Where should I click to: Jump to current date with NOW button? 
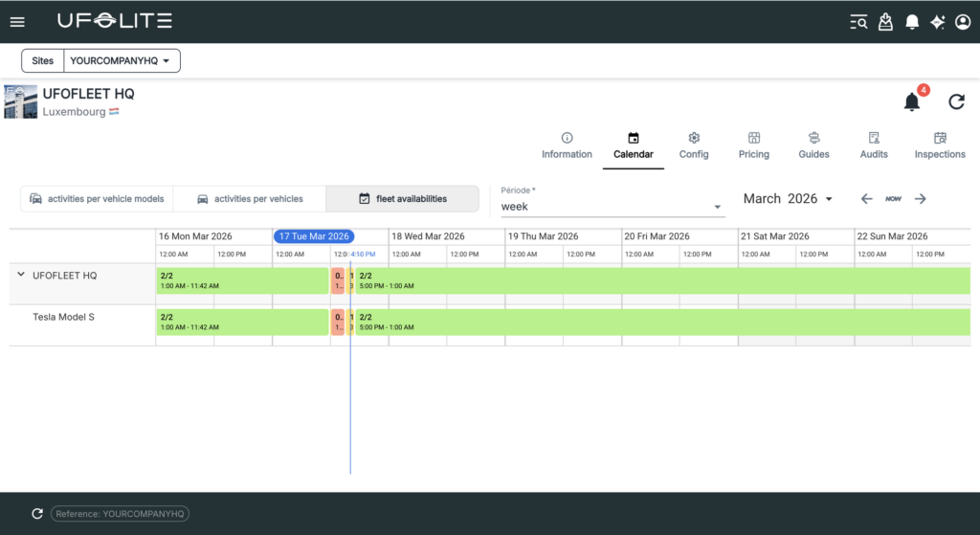(893, 199)
